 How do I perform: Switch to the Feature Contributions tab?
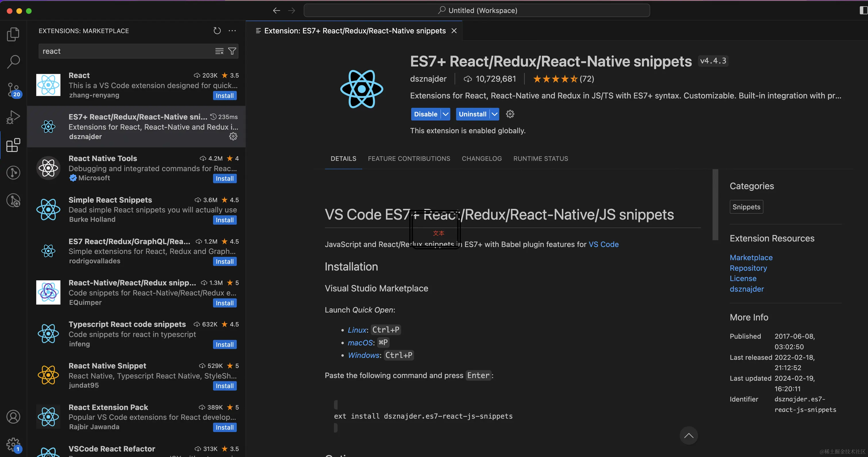click(x=409, y=159)
